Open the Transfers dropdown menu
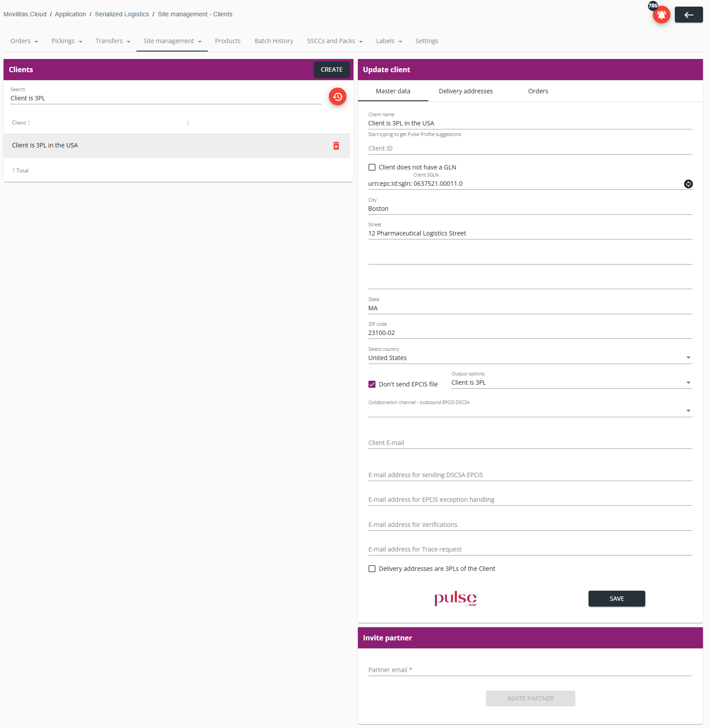Viewport: 710px width, 728px height. [113, 41]
